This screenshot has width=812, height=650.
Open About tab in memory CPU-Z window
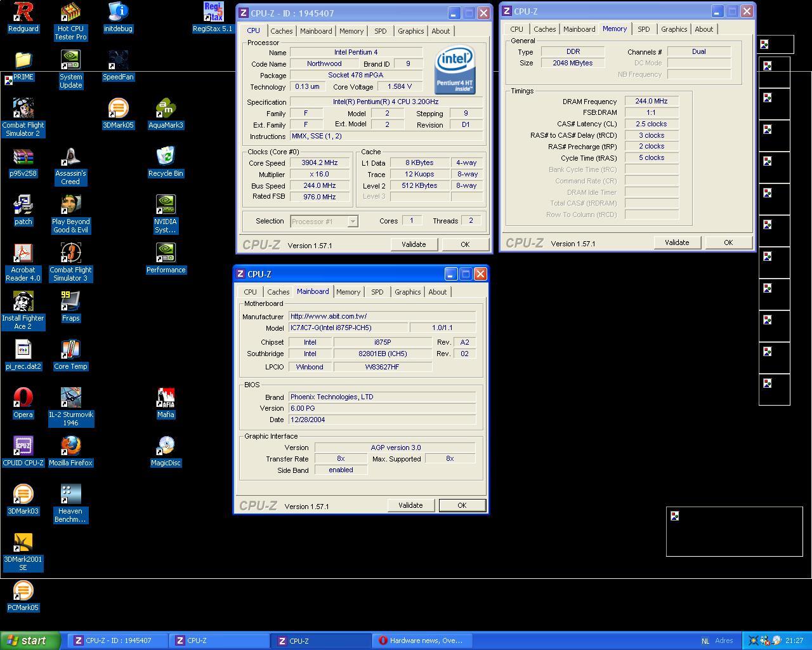704,29
